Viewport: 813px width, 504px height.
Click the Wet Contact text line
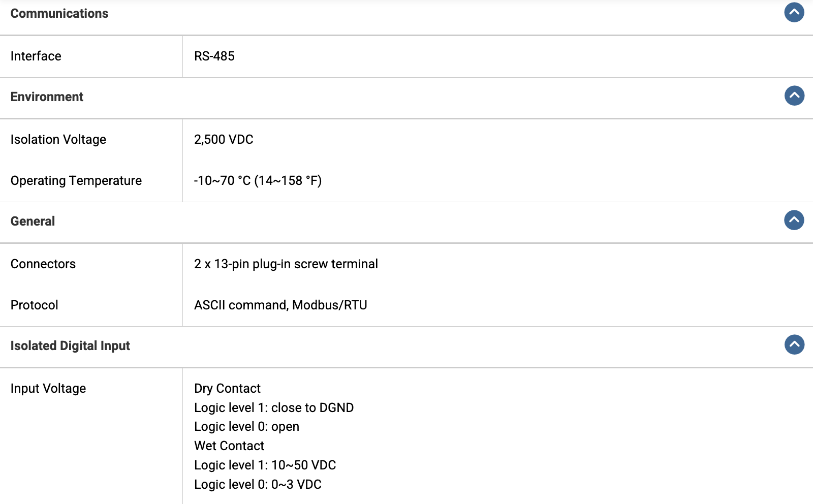point(229,446)
